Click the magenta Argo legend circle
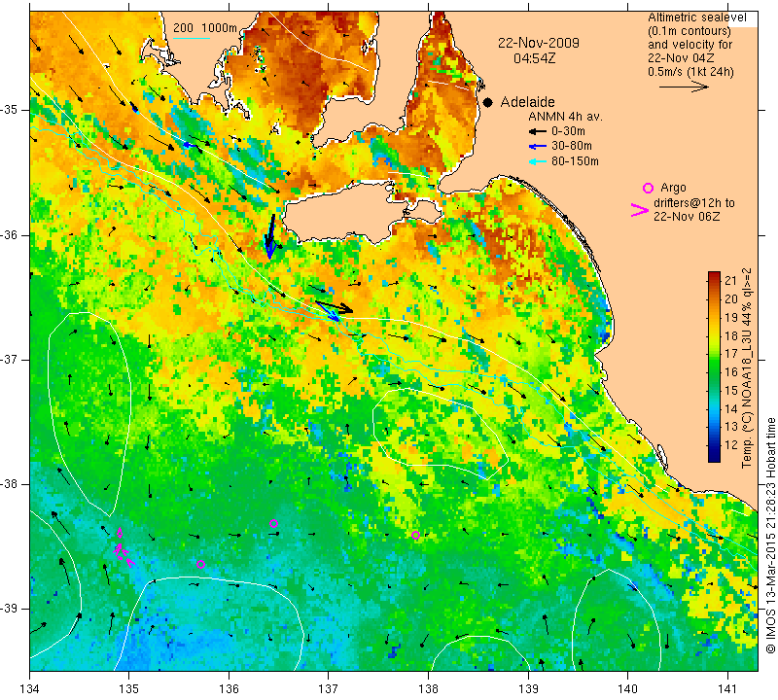 point(648,188)
